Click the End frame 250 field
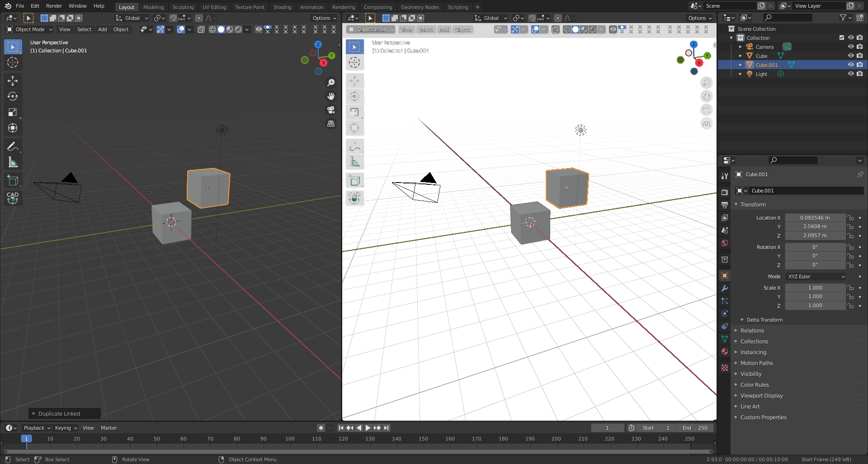The width and height of the screenshot is (868, 464). click(x=695, y=428)
